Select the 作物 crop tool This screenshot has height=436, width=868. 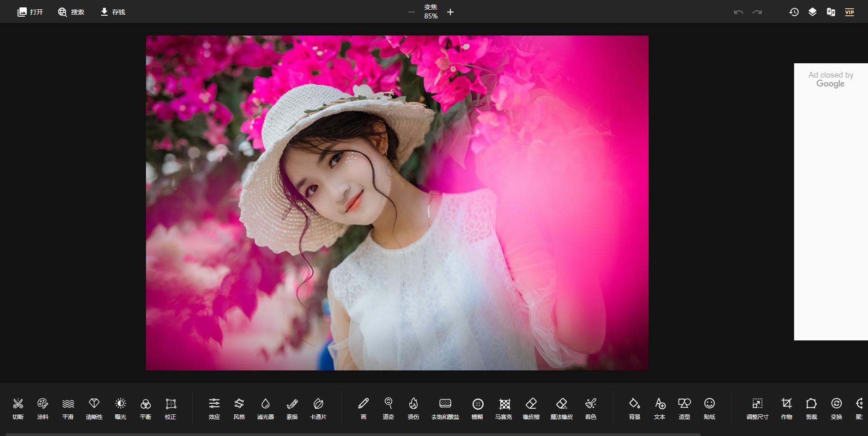click(x=786, y=408)
